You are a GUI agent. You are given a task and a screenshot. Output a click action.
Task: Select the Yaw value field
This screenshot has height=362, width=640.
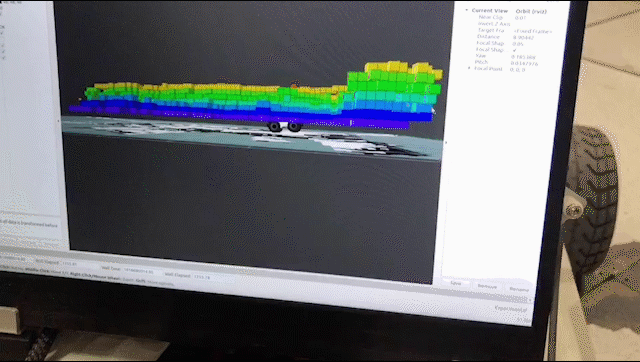tap(523, 57)
